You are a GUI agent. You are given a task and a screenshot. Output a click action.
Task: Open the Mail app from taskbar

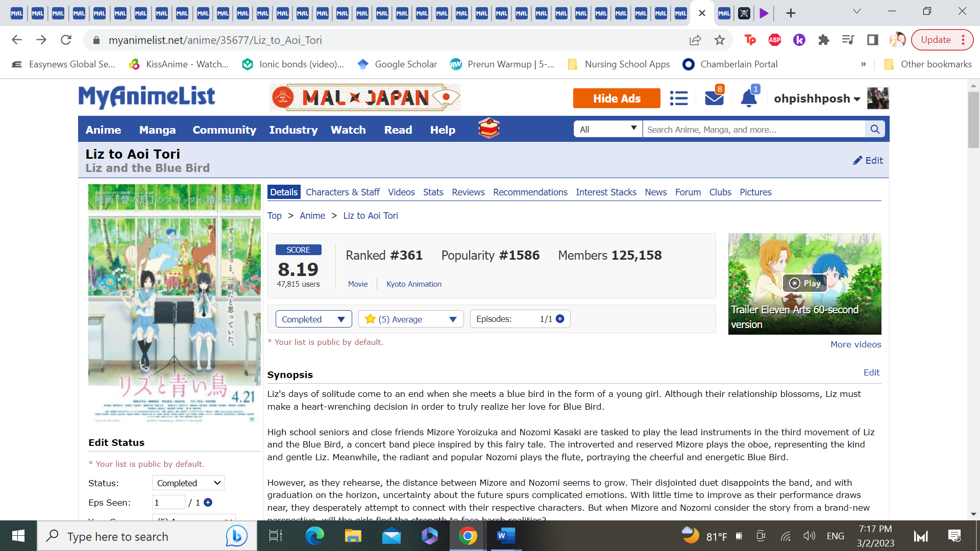(391, 536)
